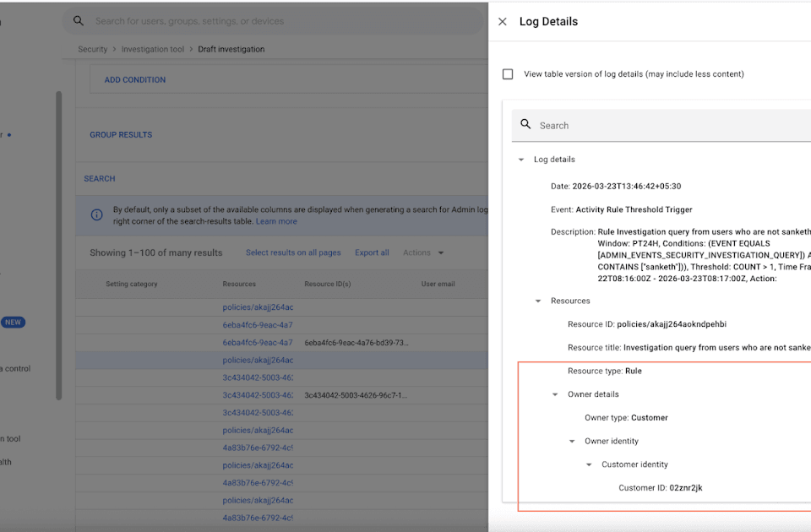Click the info icon in the blue banner
Viewport: 811px width, 532px height.
click(x=96, y=214)
